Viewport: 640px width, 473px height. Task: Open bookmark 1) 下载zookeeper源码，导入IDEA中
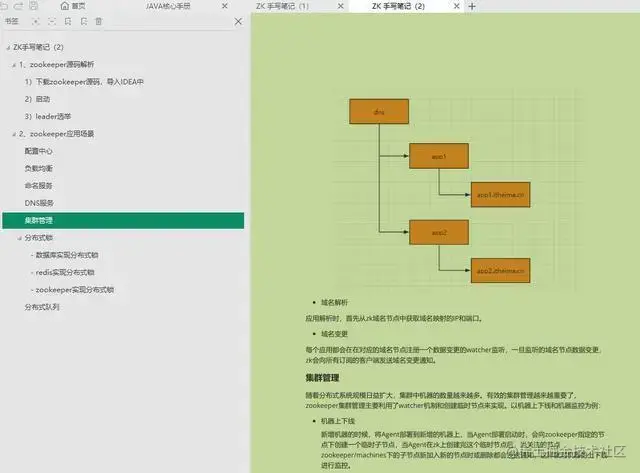(x=84, y=82)
